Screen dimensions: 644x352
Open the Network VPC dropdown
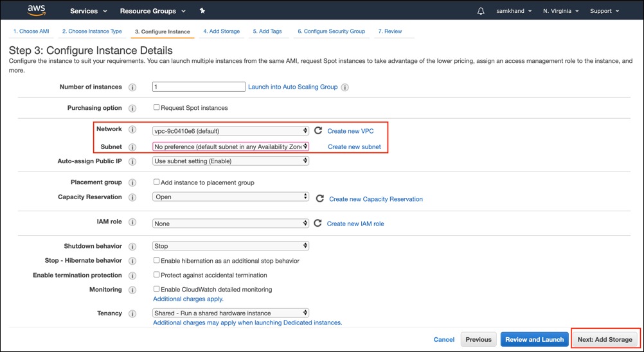click(x=230, y=131)
